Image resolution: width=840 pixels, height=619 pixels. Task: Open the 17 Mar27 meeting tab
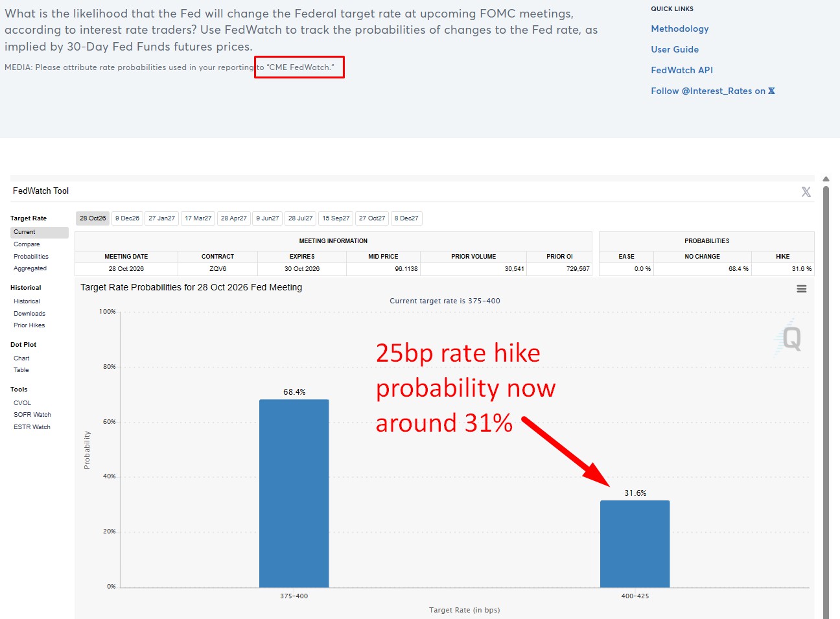[x=198, y=218]
